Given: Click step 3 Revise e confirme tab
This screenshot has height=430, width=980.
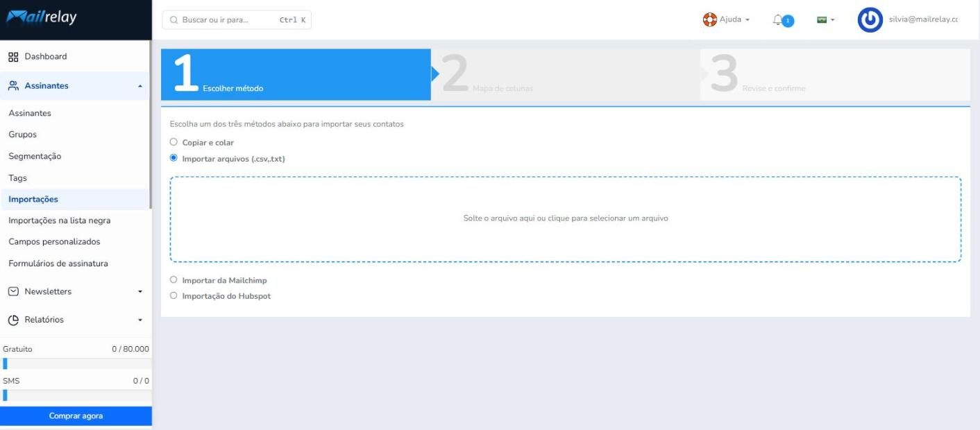Looking at the screenshot, I should (x=835, y=74).
